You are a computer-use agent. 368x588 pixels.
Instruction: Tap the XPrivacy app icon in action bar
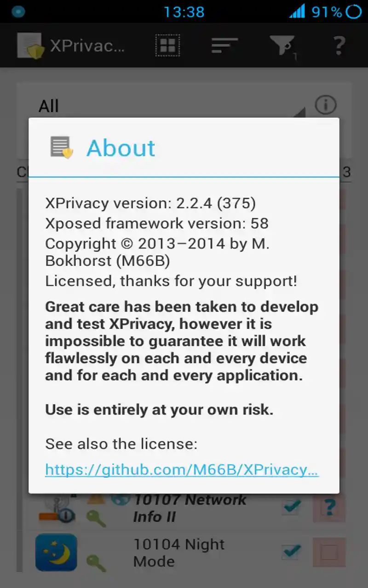click(x=30, y=45)
